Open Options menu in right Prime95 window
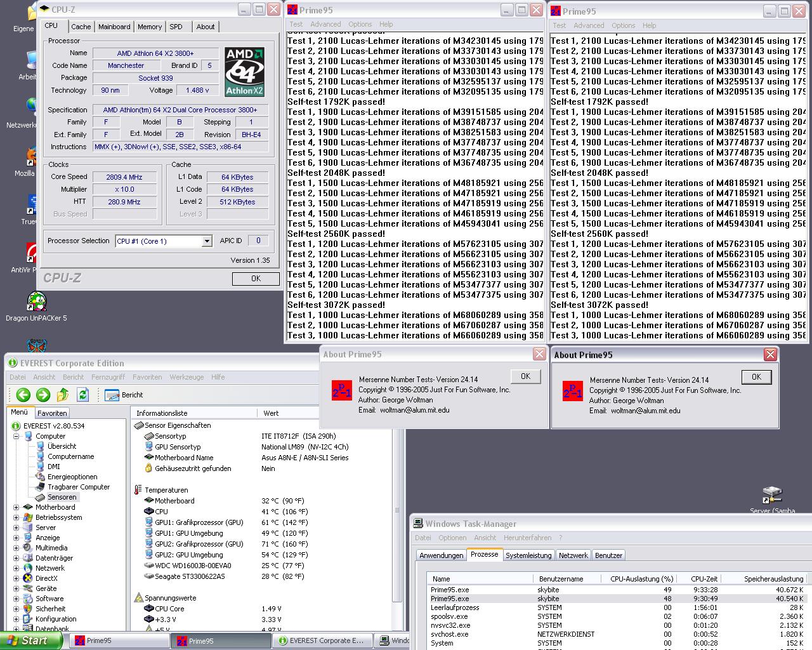 (624, 25)
